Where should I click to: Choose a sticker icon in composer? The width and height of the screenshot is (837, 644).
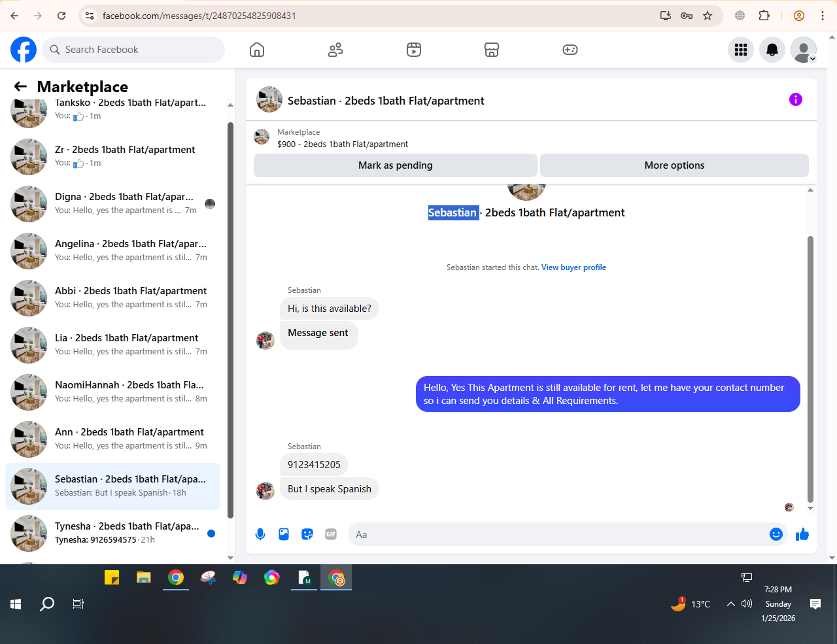point(307,534)
